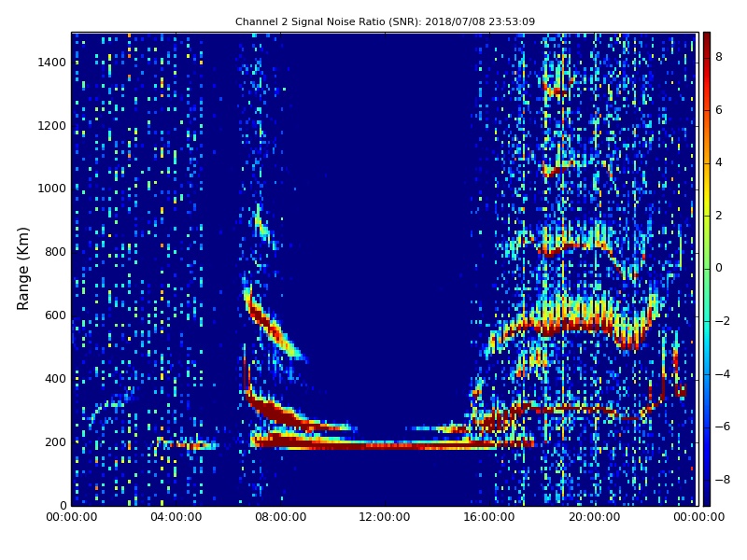Click the 400 range tick label
This screenshot has height=560, width=747.
(x=55, y=379)
